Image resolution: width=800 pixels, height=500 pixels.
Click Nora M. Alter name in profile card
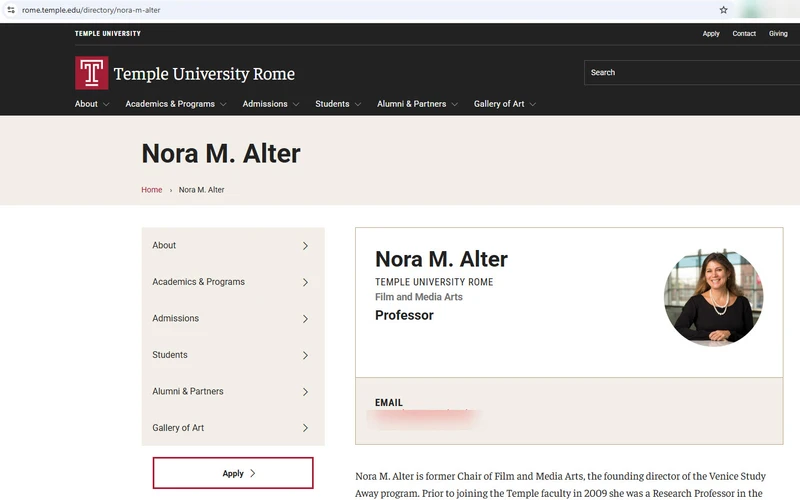(441, 259)
